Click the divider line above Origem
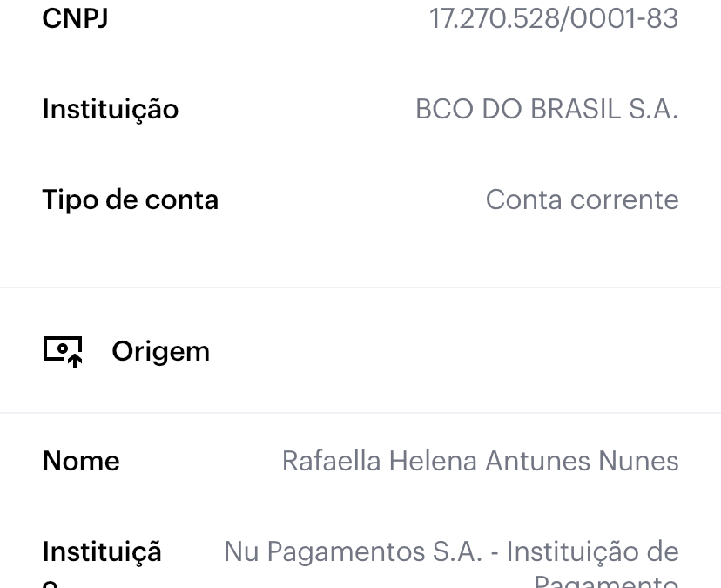 point(360,287)
